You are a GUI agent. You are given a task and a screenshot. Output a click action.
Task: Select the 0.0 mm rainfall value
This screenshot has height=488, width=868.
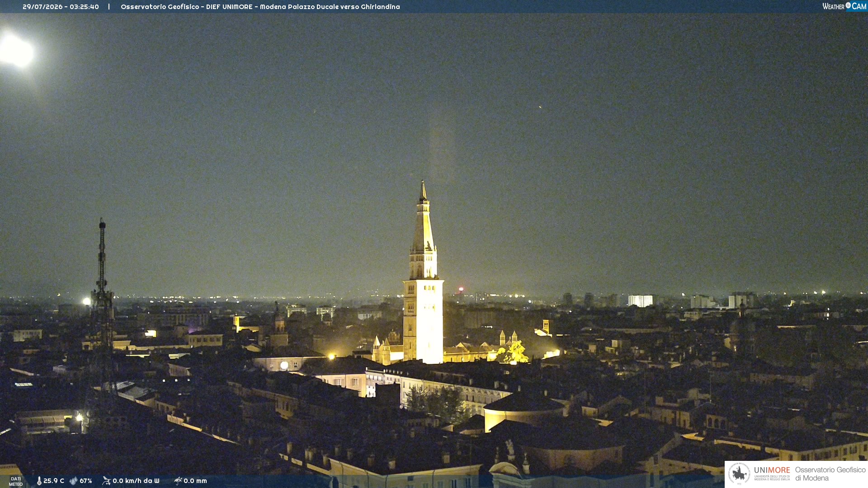click(195, 481)
